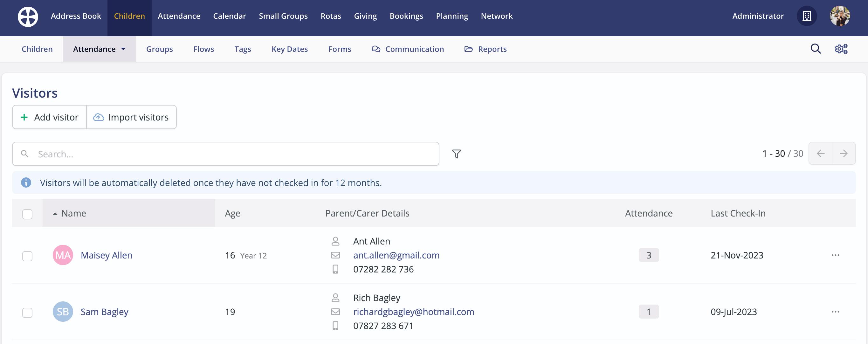Go to next page arrow
The height and width of the screenshot is (344, 868).
pos(844,154)
